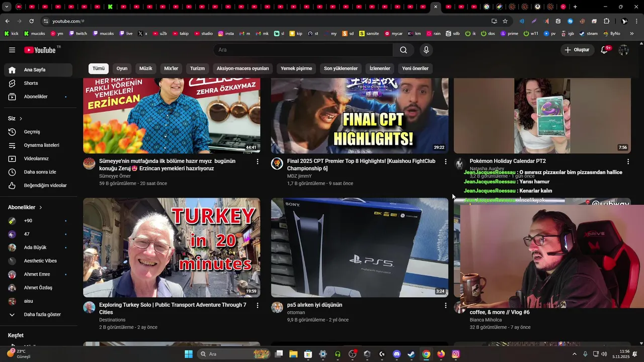Select the İzlenenler filter chip
Screen dimensions: 644x362
(x=380, y=68)
